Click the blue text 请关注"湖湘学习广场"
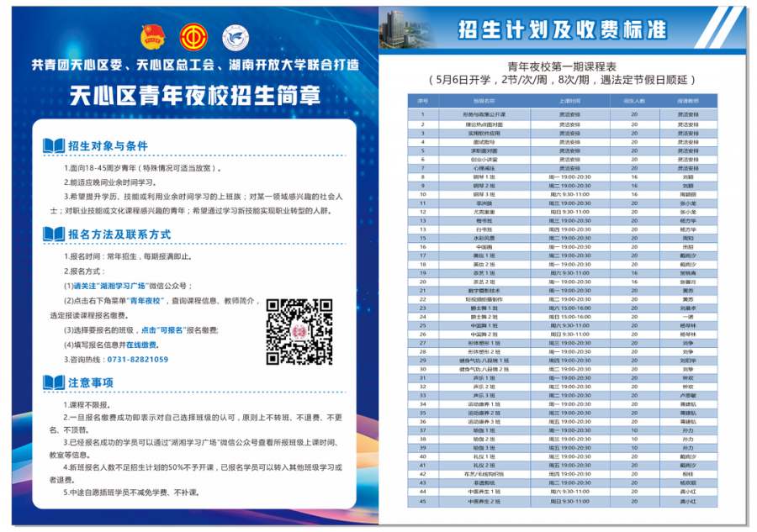The height and width of the screenshot is (532, 757). [x=110, y=286]
